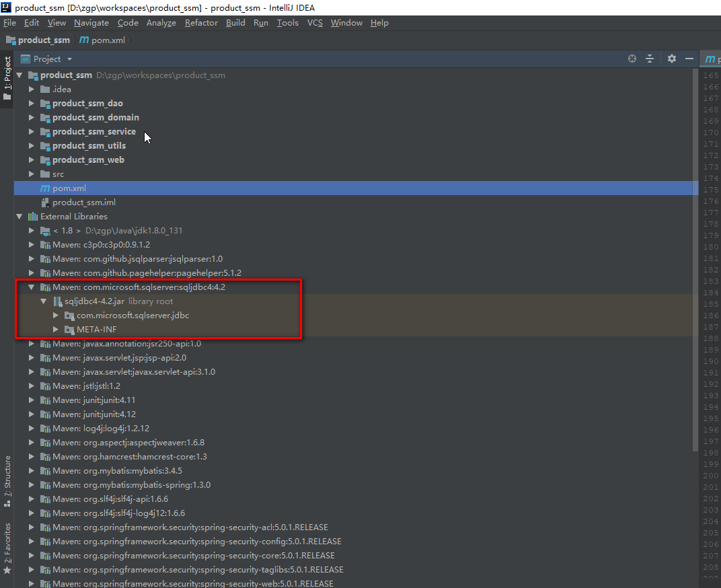Expand the com.microsoft.sqlserver.jdbc package
Screen dimensions: 721x588
point(56,315)
